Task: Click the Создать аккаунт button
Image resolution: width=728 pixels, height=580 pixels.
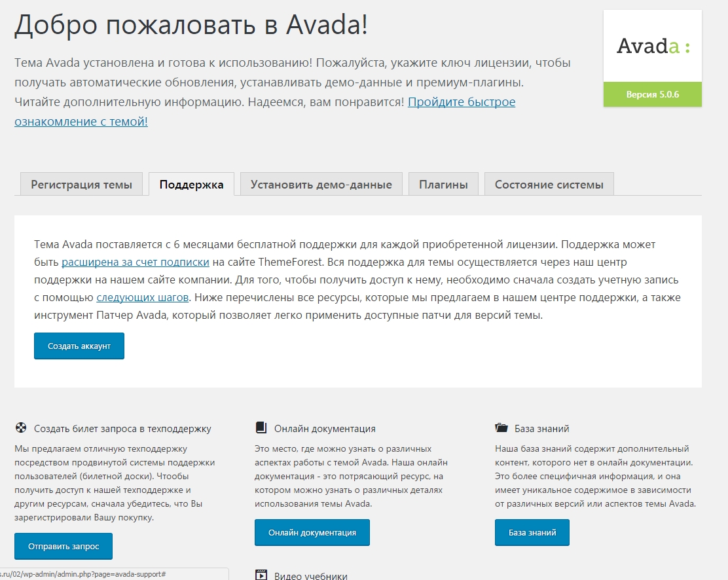Action: [79, 346]
